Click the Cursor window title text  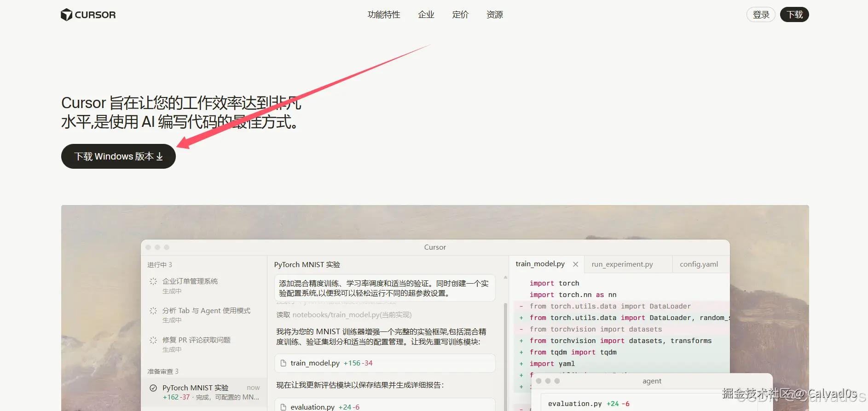pos(435,247)
